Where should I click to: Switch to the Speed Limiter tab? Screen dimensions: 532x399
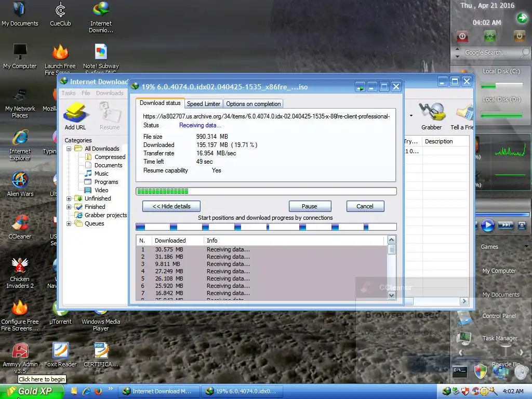click(204, 104)
